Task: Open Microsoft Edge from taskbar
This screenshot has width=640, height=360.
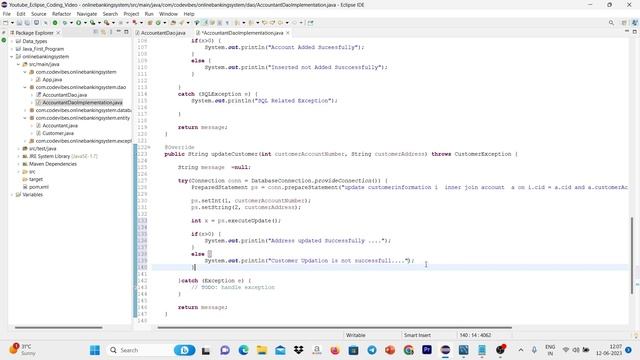Action: pos(244,350)
